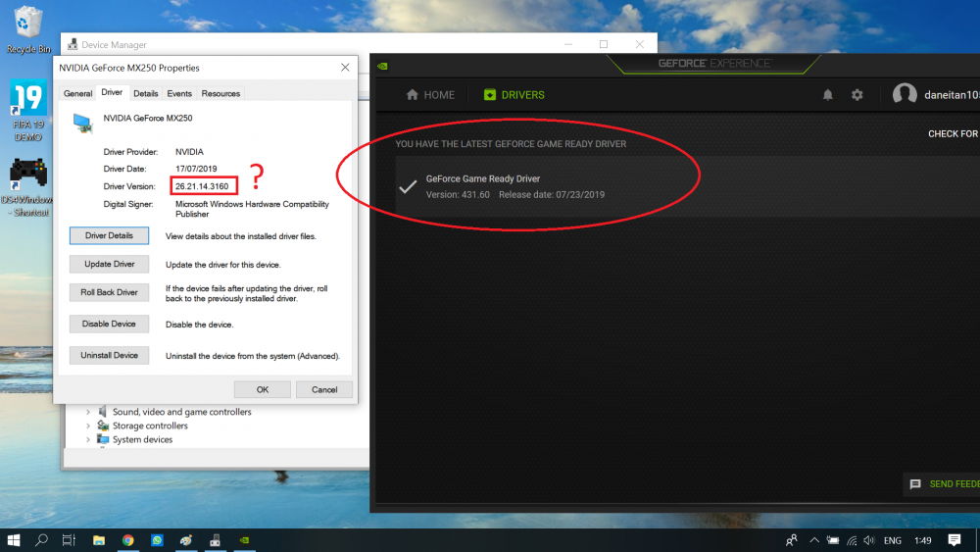The width and height of the screenshot is (980, 552).
Task: Close the MX250 Properties dialog
Action: [x=345, y=67]
